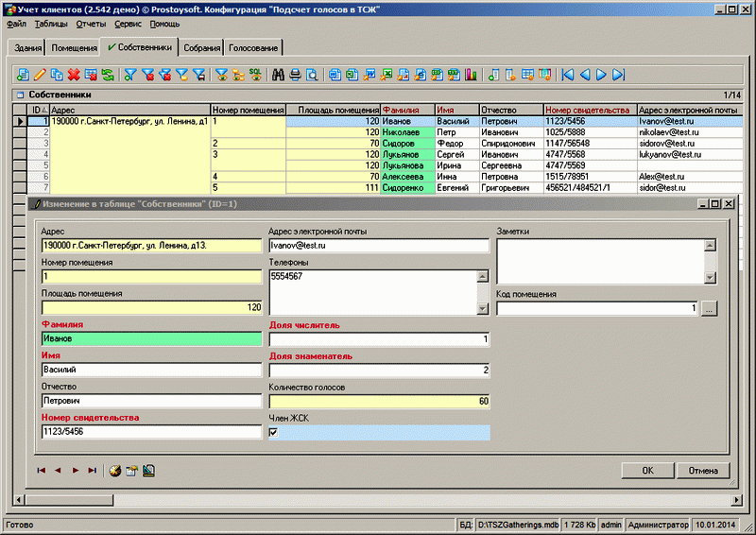The image size is (756, 535).
Task: Click the red X delete record icon
Action: pyautogui.click(x=74, y=75)
